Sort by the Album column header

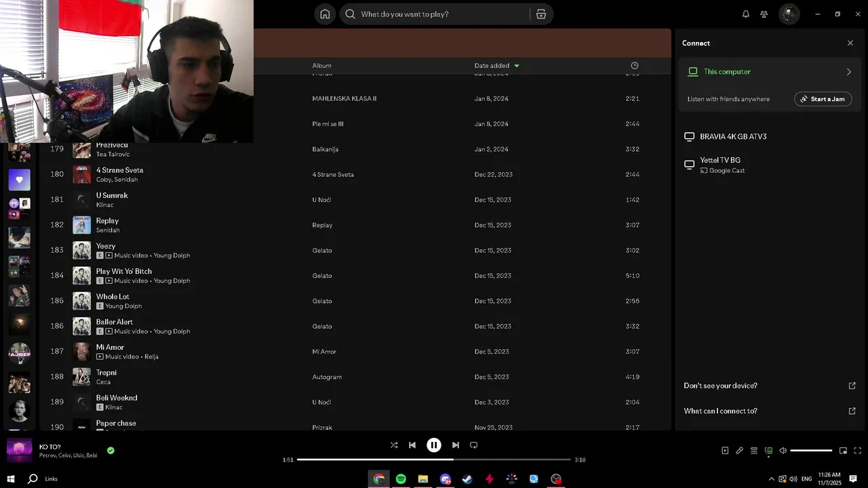click(321, 66)
